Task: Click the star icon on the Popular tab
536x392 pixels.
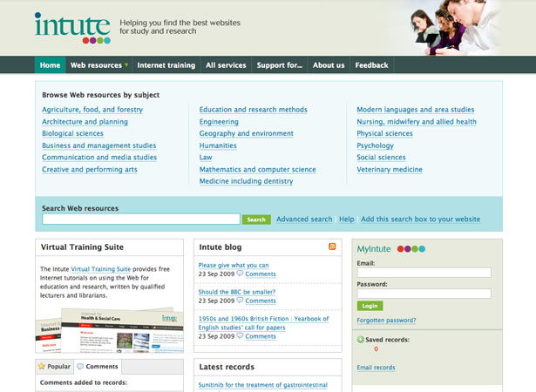Action: pyautogui.click(x=42, y=366)
